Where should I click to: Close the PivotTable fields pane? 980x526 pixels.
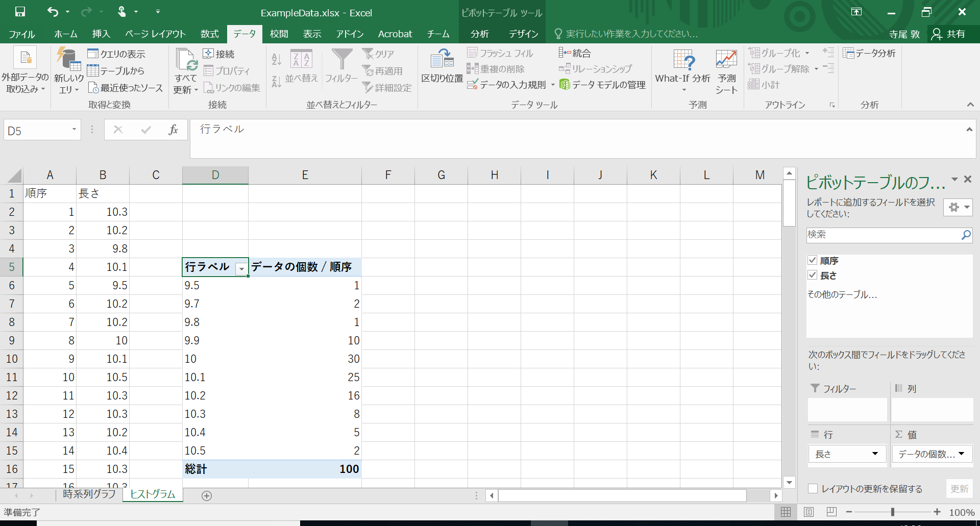[x=968, y=179]
